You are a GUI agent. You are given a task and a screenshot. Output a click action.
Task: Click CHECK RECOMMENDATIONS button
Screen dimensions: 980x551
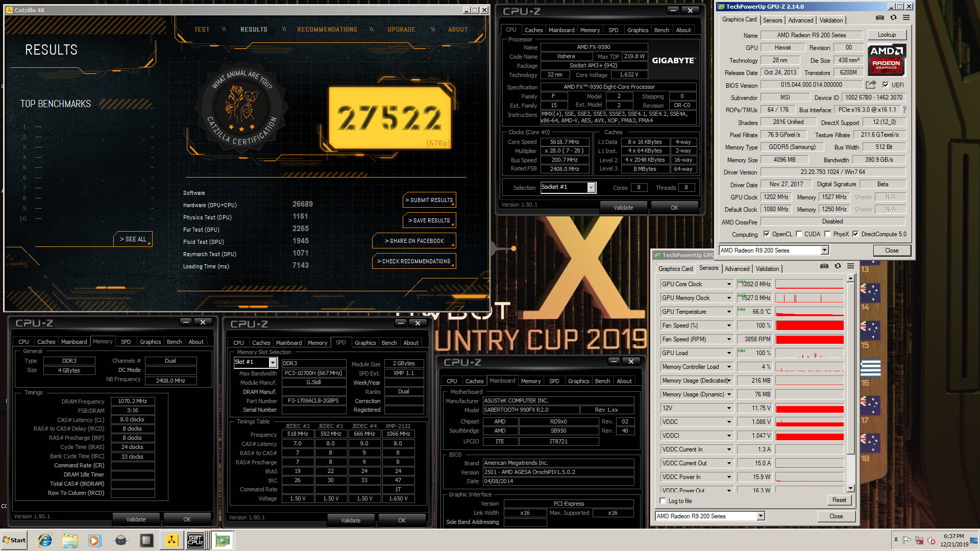(414, 261)
